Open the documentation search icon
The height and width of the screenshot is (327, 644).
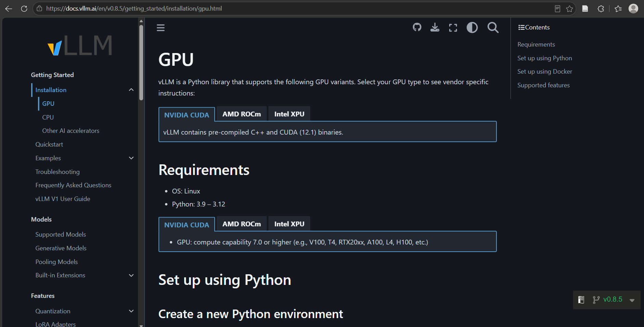point(493,27)
